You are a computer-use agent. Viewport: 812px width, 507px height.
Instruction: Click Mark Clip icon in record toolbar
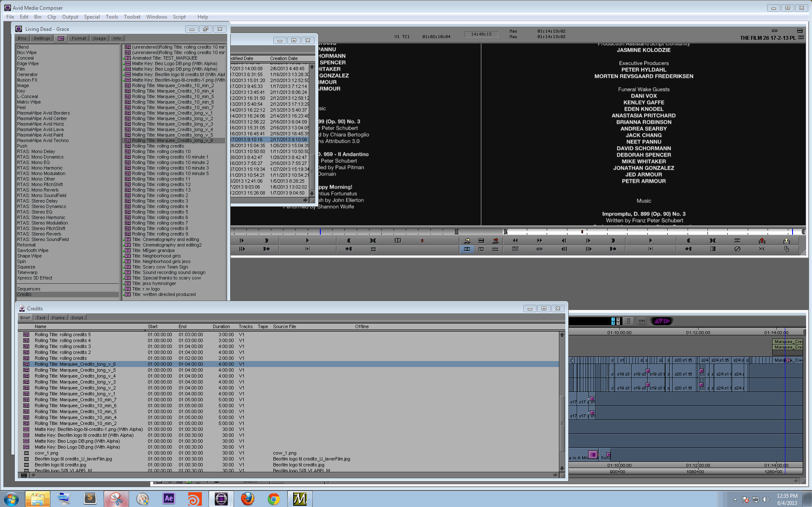click(713, 241)
